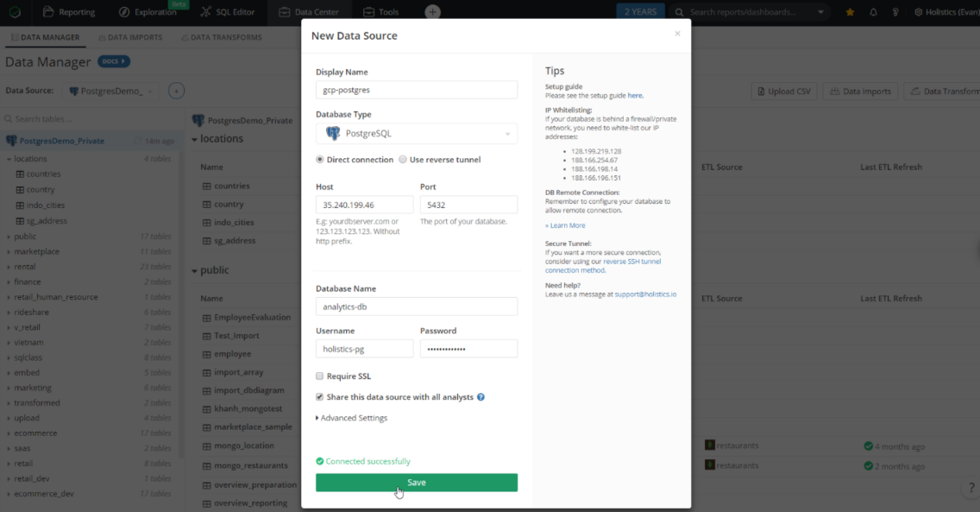
Task: Click EmployeeEvaluation table icon
Action: click(x=206, y=318)
